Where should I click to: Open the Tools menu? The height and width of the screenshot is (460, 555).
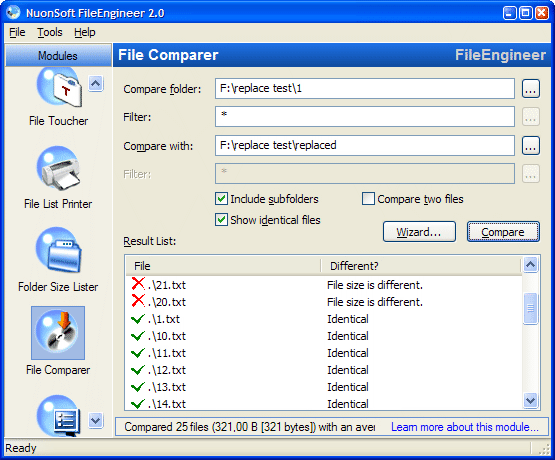click(50, 32)
